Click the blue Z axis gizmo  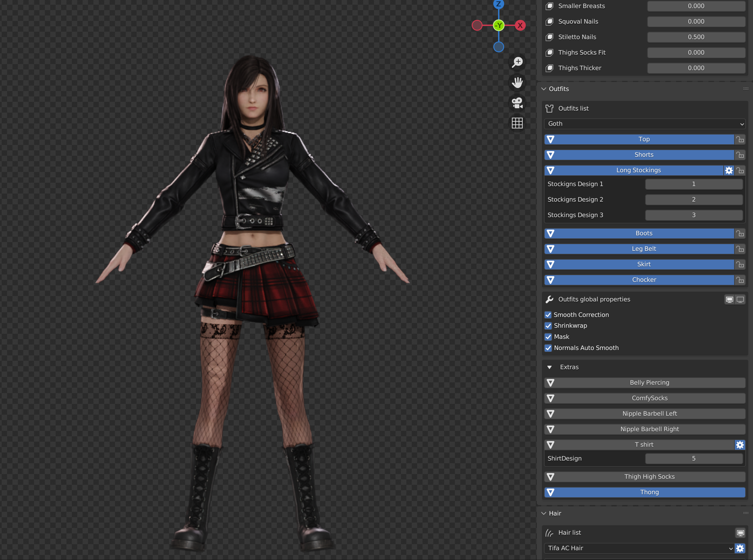click(x=498, y=4)
